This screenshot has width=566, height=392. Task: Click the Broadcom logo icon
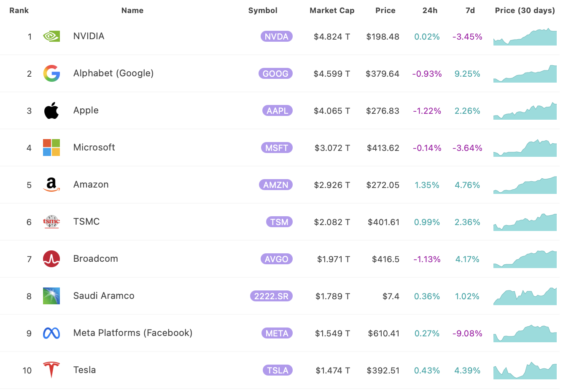click(x=51, y=259)
